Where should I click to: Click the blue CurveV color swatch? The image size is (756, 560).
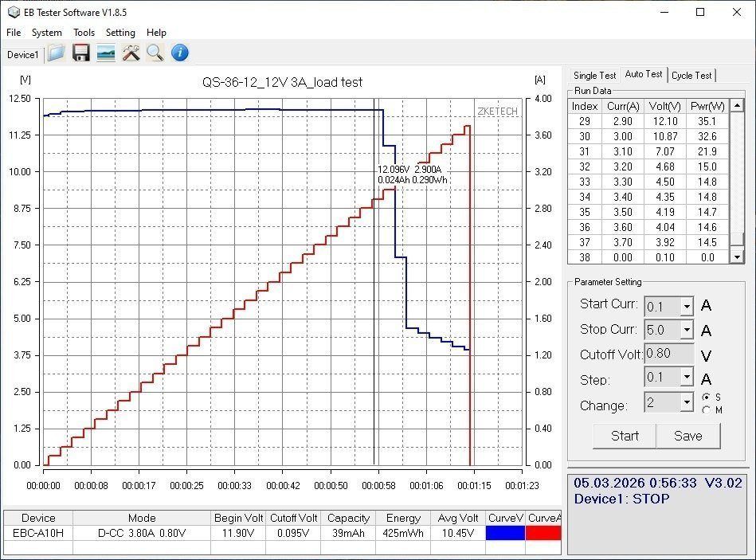click(x=505, y=533)
